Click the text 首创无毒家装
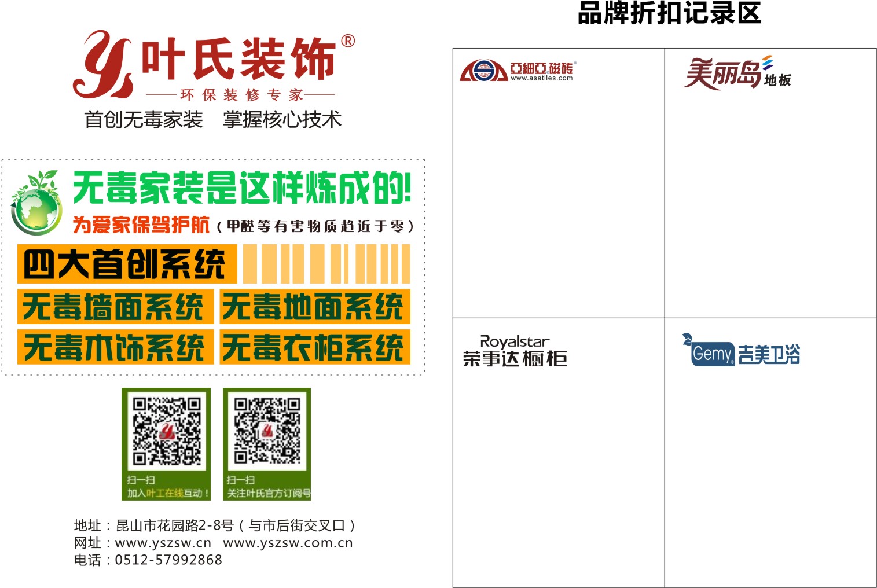 click(x=144, y=120)
